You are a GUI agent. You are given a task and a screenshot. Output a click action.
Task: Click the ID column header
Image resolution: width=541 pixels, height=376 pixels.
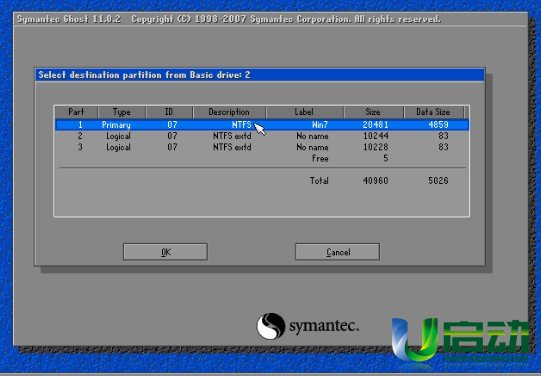tap(169, 112)
